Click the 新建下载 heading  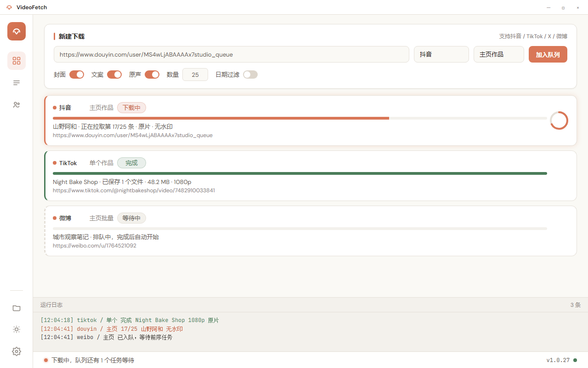(72, 36)
